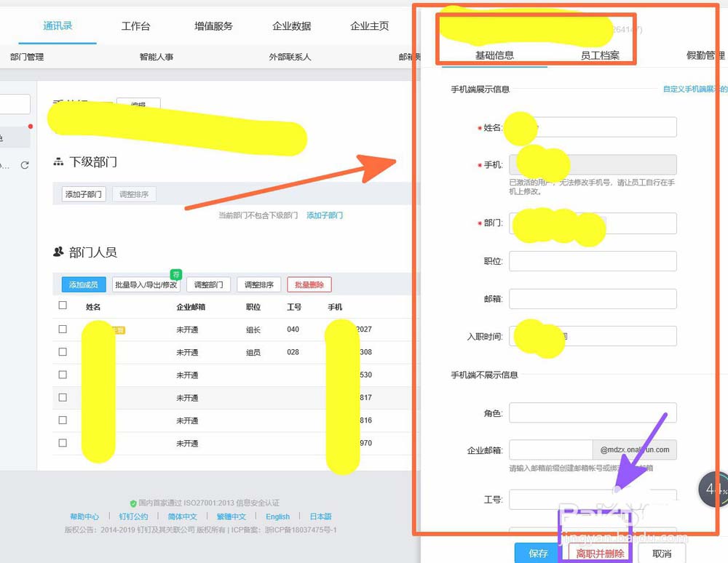
Task: Switch site language to English
Action: coord(278,516)
